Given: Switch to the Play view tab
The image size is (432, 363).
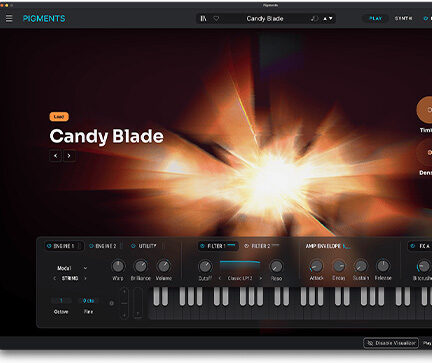Looking at the screenshot, I should coord(376,18).
